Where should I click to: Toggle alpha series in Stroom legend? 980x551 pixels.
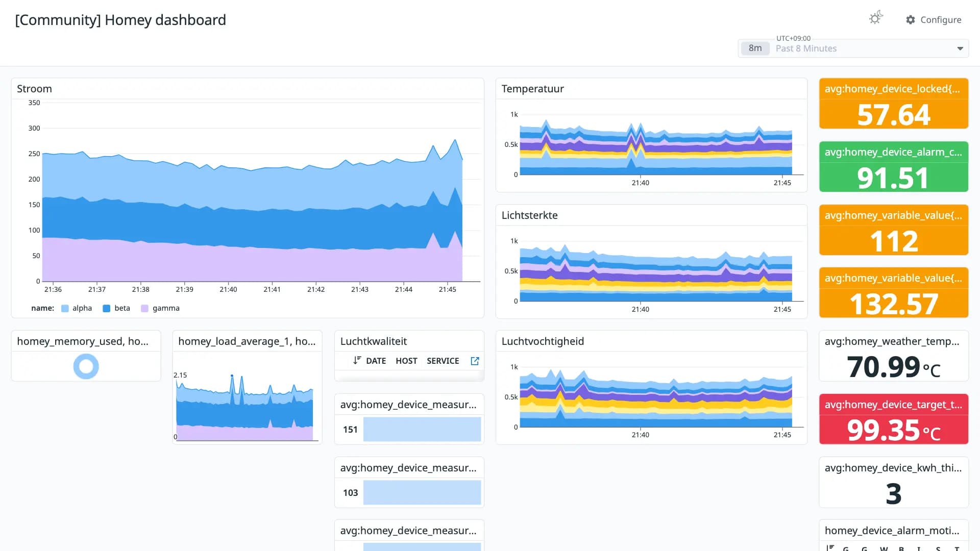click(x=77, y=309)
